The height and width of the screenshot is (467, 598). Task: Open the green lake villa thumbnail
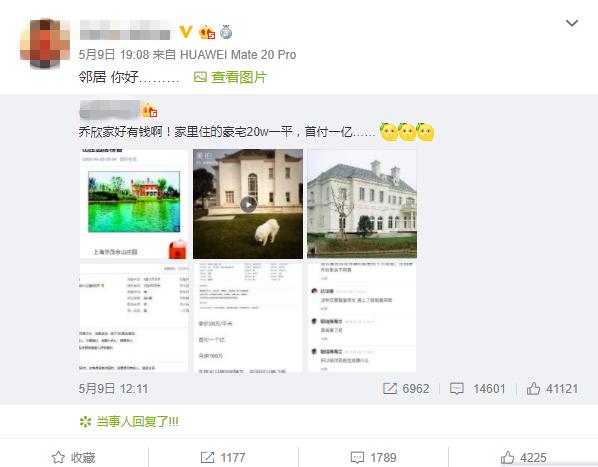(x=134, y=204)
